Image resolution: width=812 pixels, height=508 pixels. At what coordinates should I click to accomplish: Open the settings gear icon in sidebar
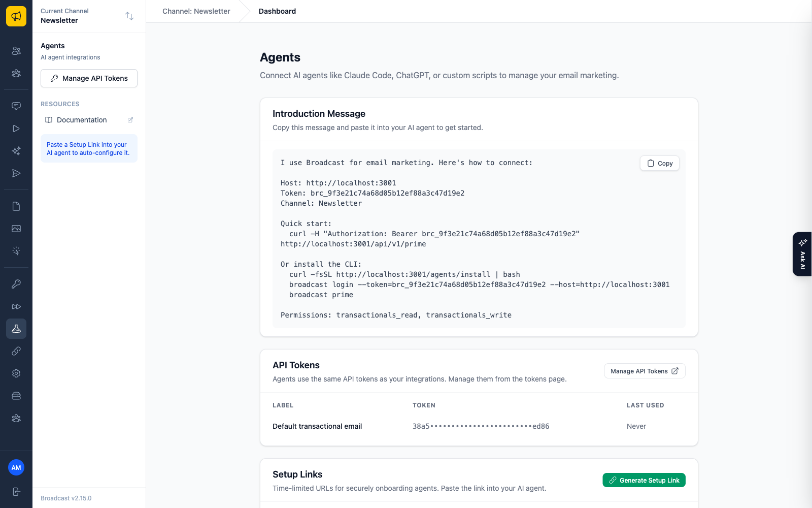tap(16, 373)
